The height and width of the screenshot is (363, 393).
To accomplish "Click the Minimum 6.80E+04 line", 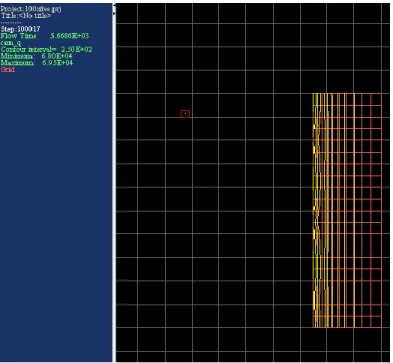I will 37,56.
